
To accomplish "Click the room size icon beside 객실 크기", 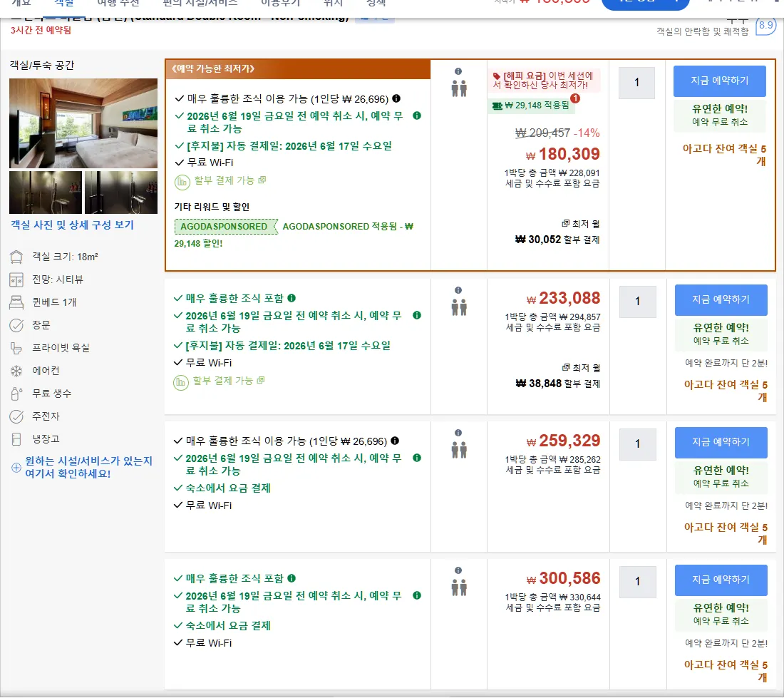I will tap(16, 257).
